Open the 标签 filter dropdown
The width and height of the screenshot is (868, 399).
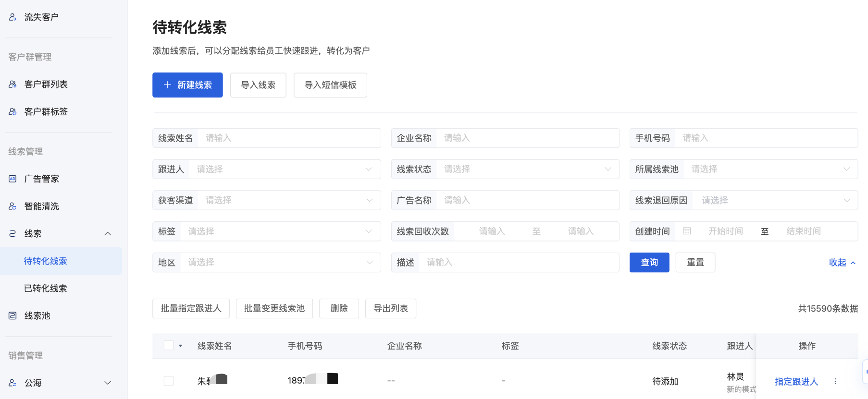(x=267, y=231)
